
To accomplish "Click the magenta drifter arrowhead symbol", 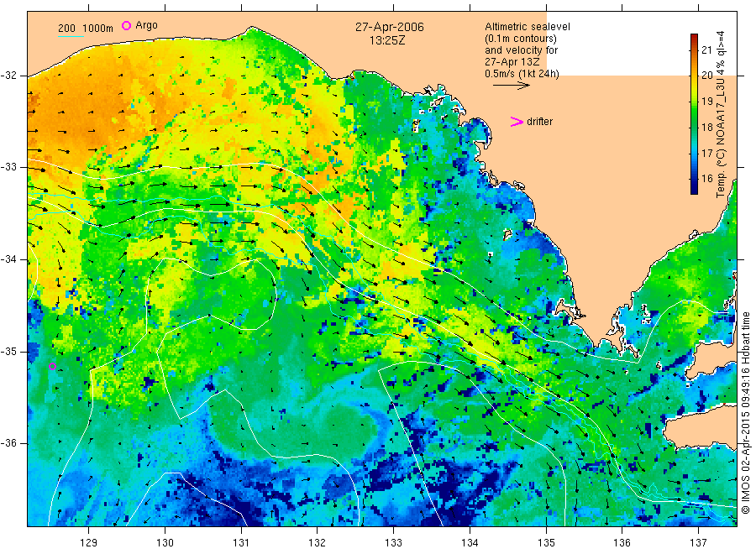I will pos(517,122).
